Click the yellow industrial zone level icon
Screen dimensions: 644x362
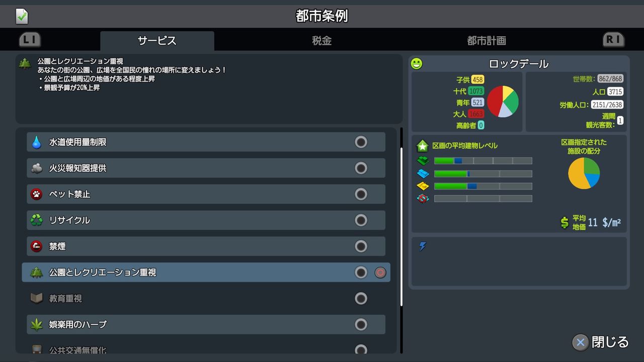point(423,186)
